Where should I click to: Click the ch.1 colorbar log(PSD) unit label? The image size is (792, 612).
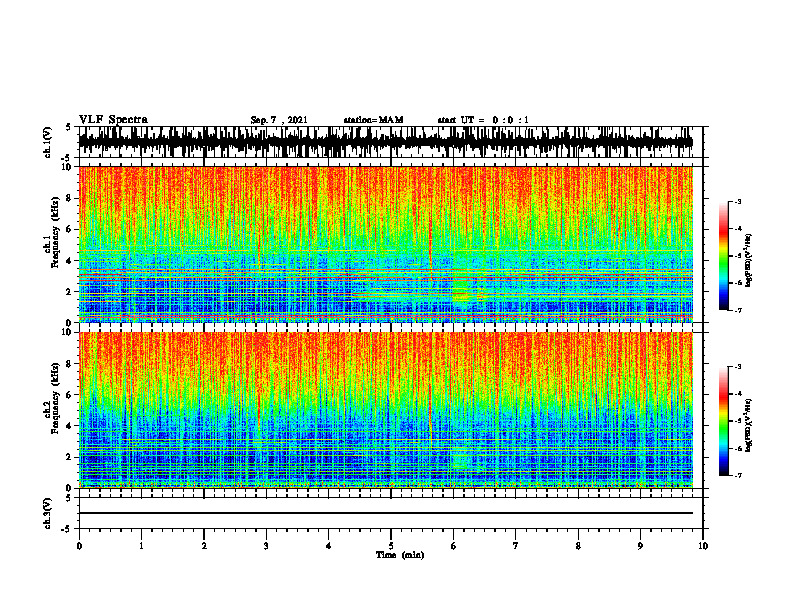(x=749, y=261)
